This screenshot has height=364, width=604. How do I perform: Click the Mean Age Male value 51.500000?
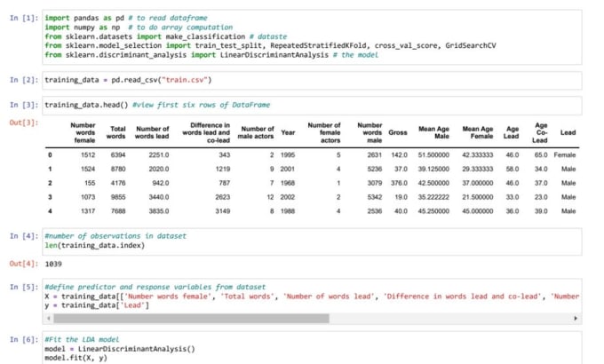click(433, 154)
